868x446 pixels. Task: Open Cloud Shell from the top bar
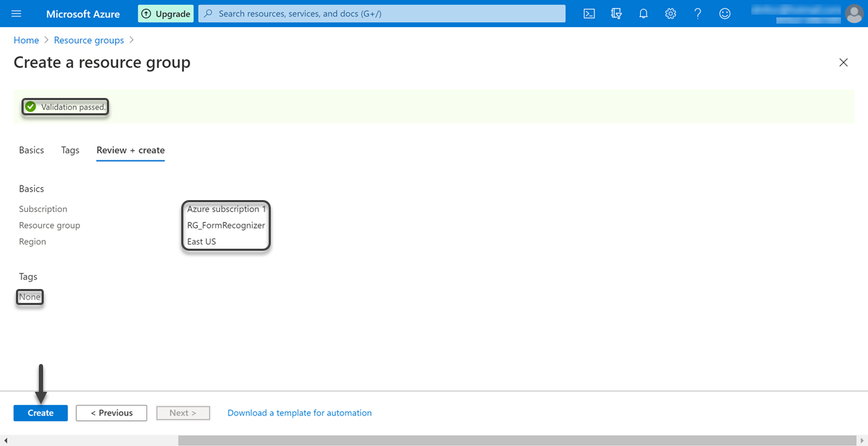[x=589, y=14]
